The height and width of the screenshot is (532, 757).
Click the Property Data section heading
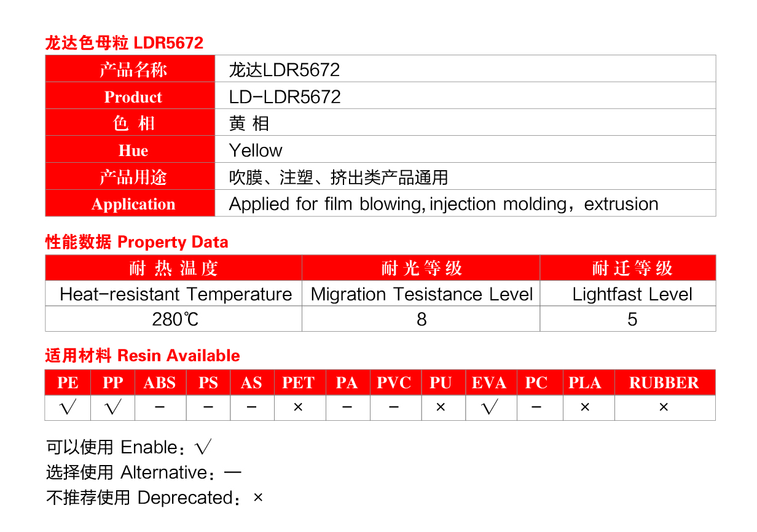tap(136, 242)
